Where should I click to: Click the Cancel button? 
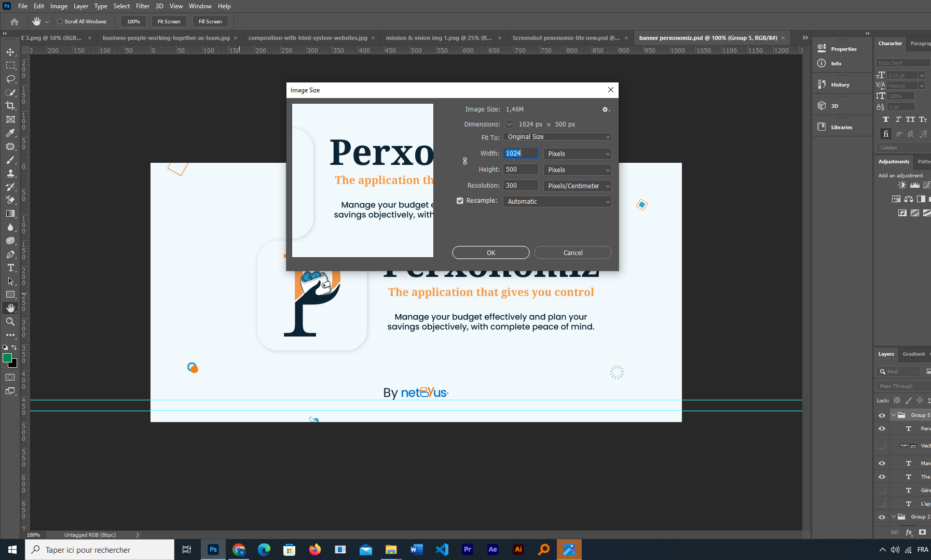click(x=573, y=253)
